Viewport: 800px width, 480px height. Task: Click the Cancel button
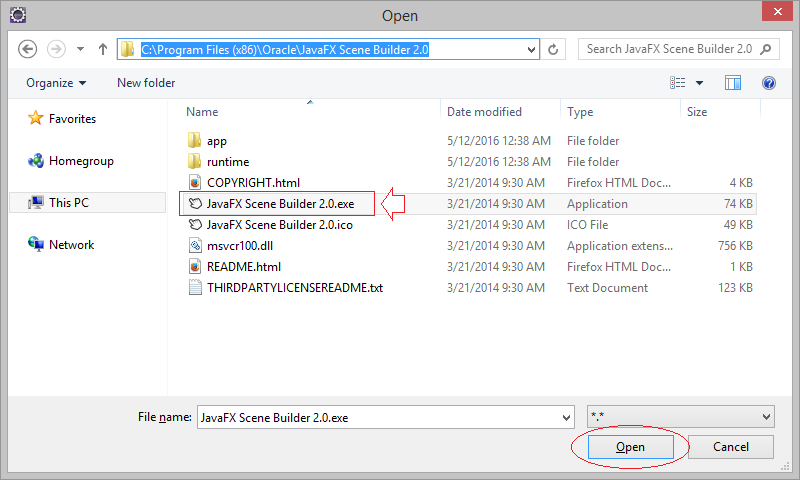pos(731,447)
